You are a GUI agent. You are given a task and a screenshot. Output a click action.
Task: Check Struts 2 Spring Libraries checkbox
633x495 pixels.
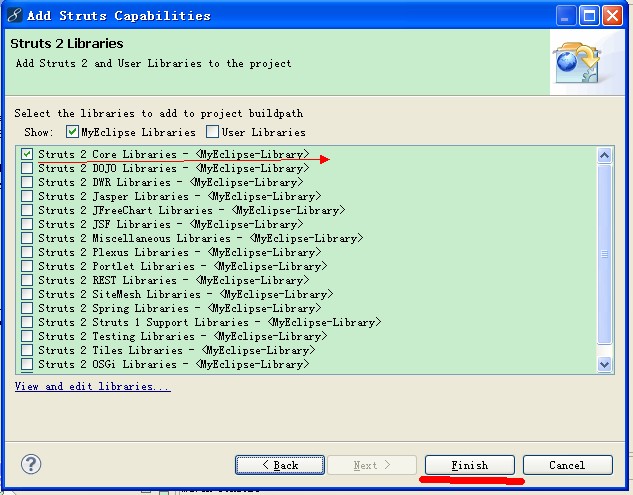(27, 308)
